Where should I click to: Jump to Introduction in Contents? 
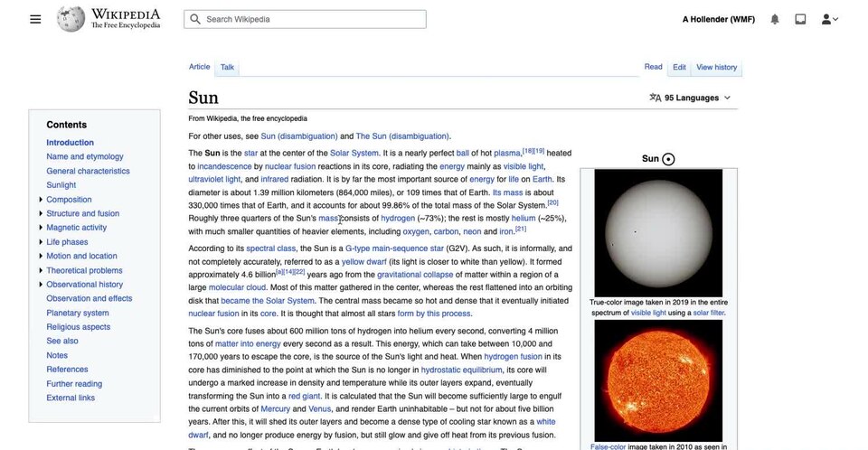70,142
